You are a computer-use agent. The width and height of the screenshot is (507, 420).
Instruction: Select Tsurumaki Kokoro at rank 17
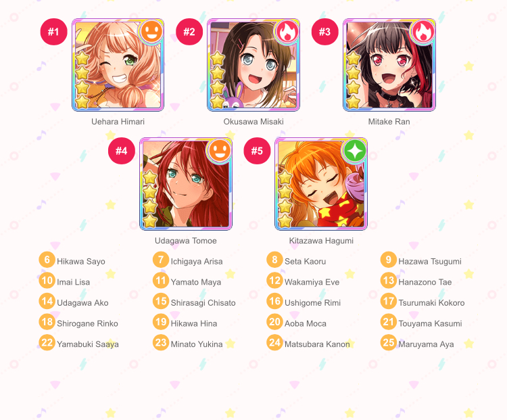pos(431,303)
